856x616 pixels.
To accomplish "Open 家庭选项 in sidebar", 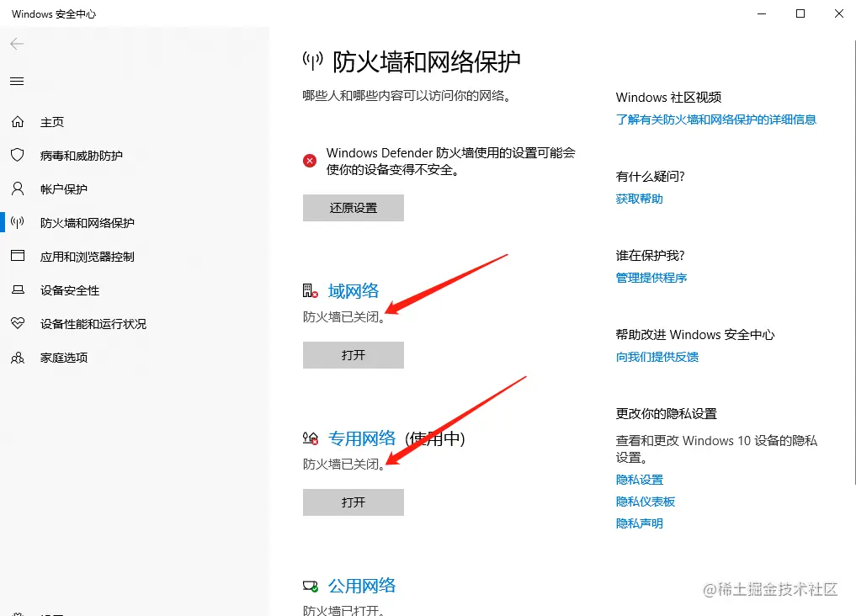I will [64, 358].
